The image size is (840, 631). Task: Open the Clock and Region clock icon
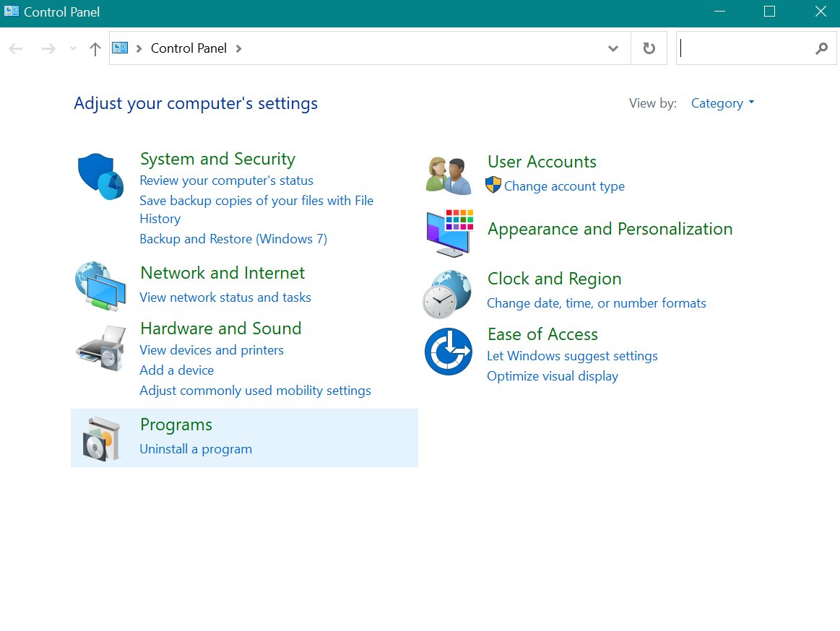pos(448,294)
